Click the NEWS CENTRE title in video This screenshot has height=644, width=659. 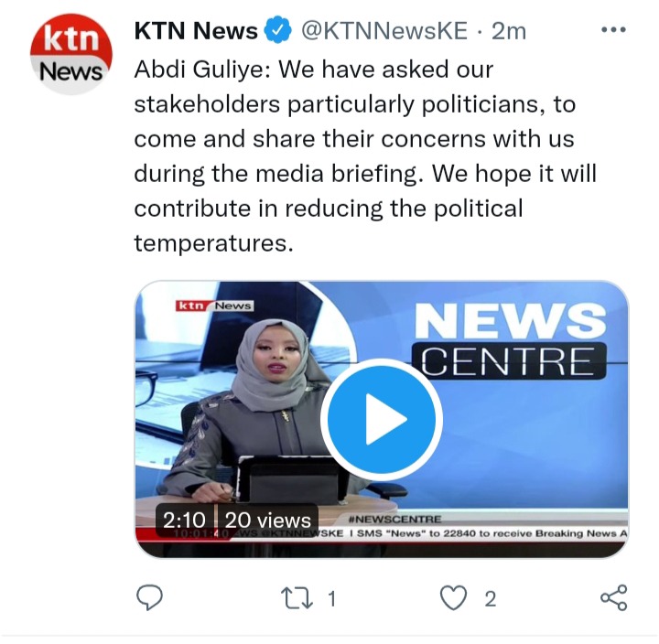click(x=512, y=340)
